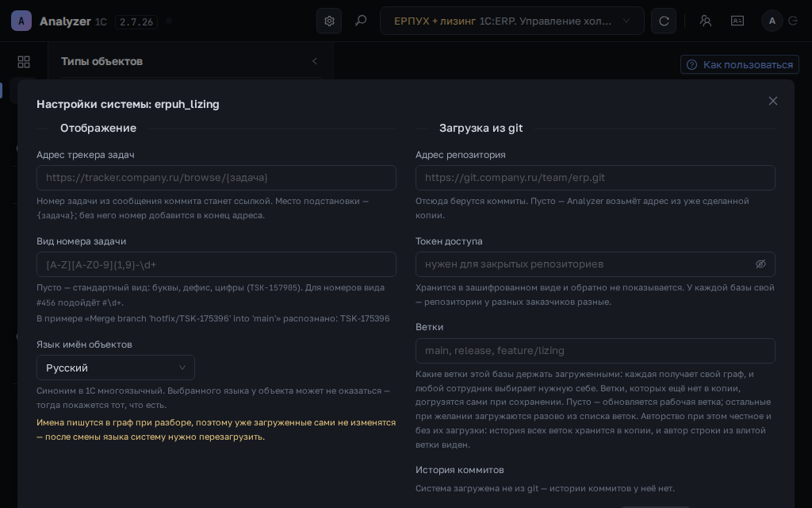812x508 pixels.
Task: Click the version number 2.7.26
Action: point(136,21)
